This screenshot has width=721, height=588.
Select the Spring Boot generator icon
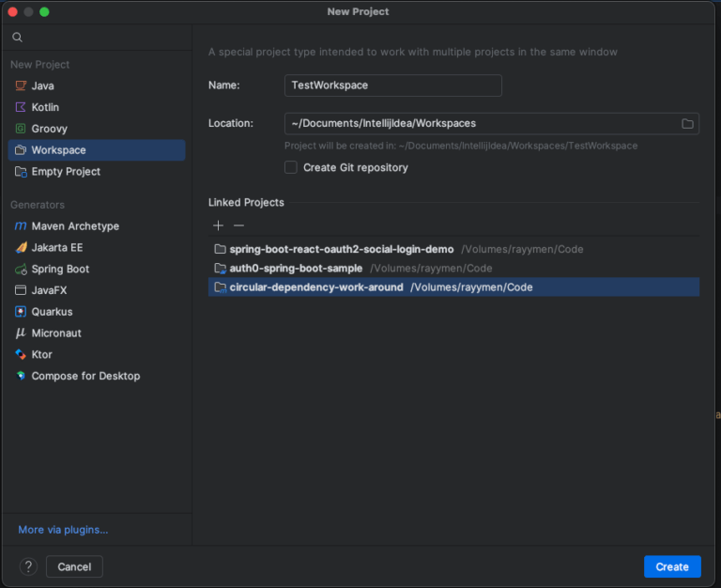click(x=21, y=269)
